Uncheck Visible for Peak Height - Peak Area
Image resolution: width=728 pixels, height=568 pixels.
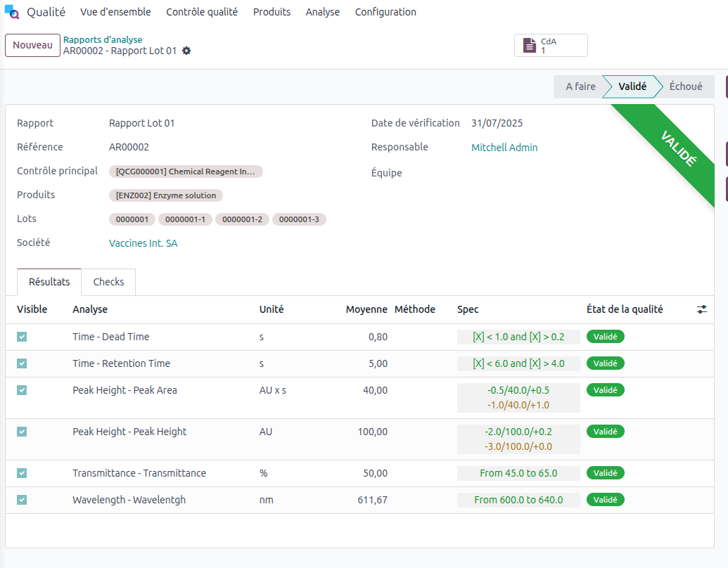pos(22,390)
